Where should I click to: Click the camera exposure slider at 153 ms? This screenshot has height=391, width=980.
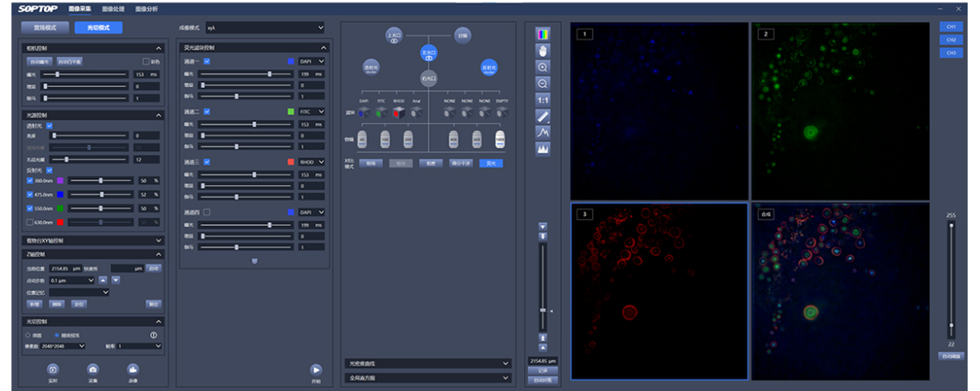86,74
